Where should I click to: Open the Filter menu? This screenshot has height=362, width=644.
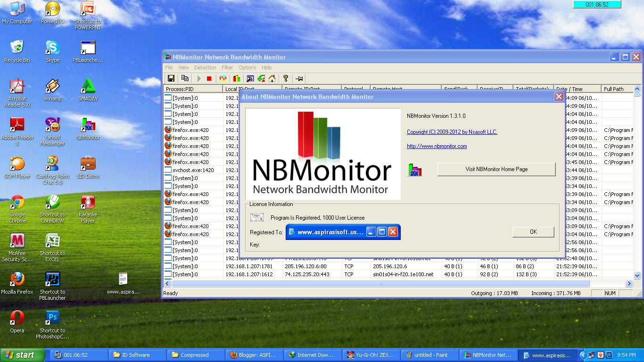[227, 67]
